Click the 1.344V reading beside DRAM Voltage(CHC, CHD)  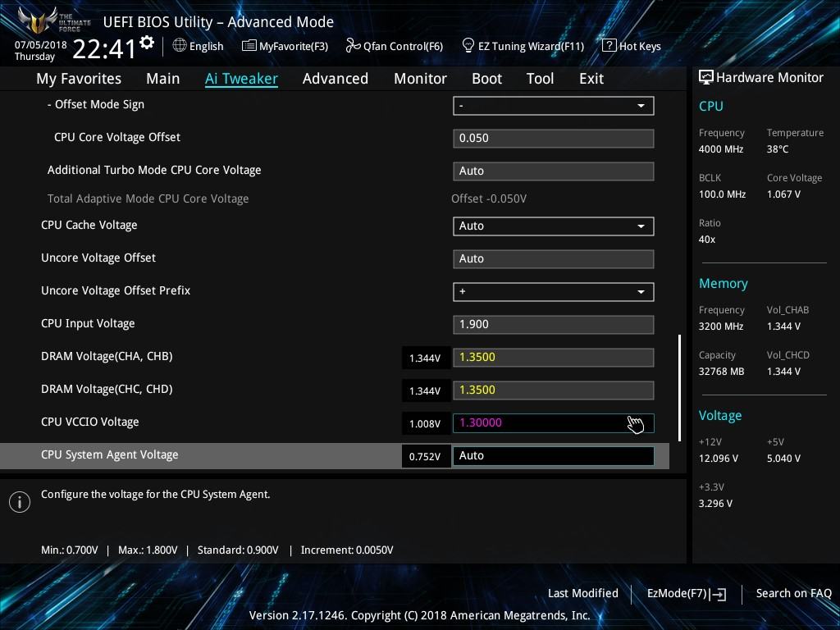[425, 391]
